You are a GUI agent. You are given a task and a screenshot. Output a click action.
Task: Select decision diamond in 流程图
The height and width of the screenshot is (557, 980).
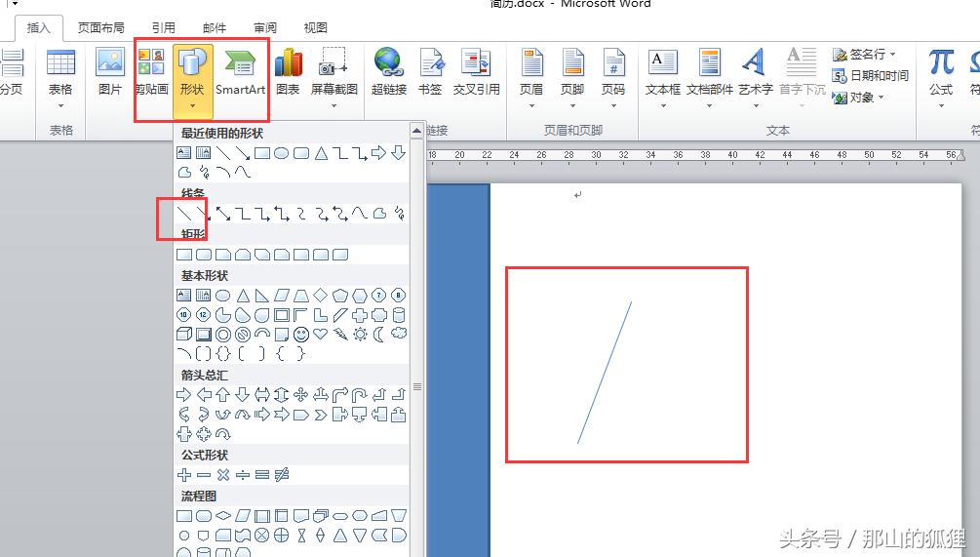tap(223, 516)
